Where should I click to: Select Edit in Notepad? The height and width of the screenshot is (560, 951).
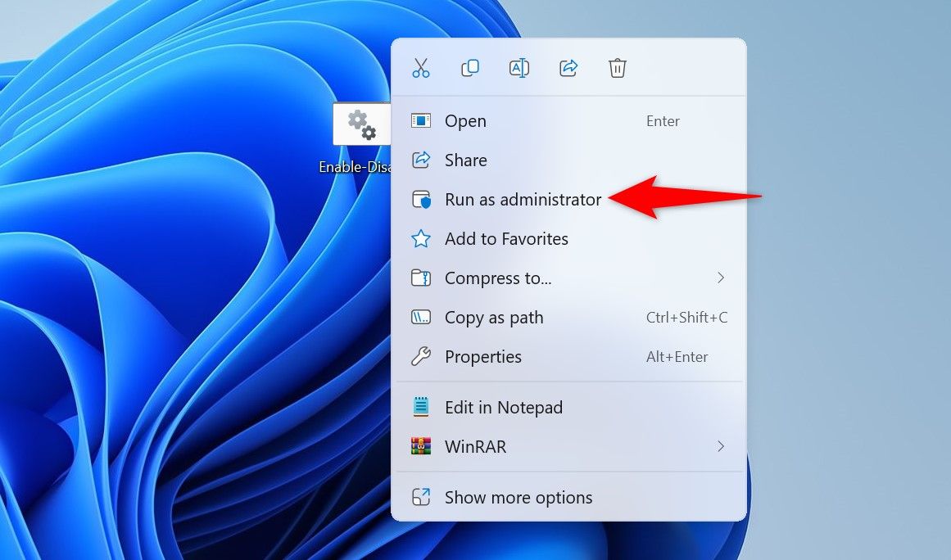click(x=569, y=407)
